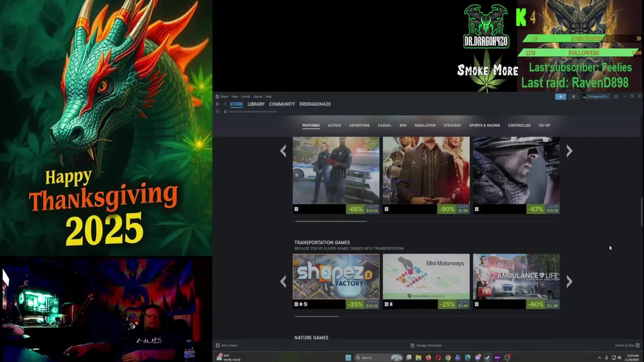Viewport: 644px width, 362px height.
Task: Open the Windows Start menu
Action: pyautogui.click(x=348, y=357)
